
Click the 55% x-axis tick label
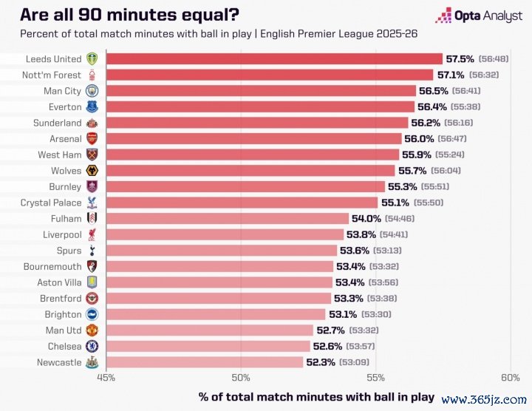point(375,378)
